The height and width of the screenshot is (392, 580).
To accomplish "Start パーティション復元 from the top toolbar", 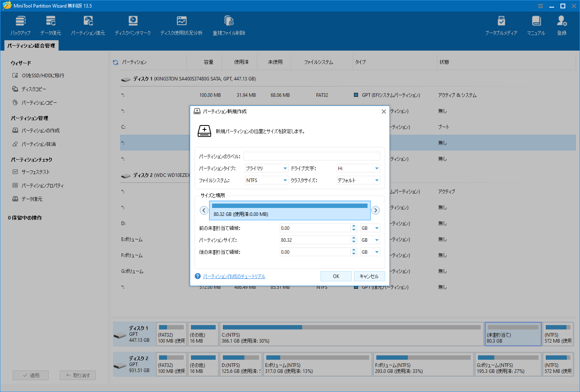I will tap(88, 24).
